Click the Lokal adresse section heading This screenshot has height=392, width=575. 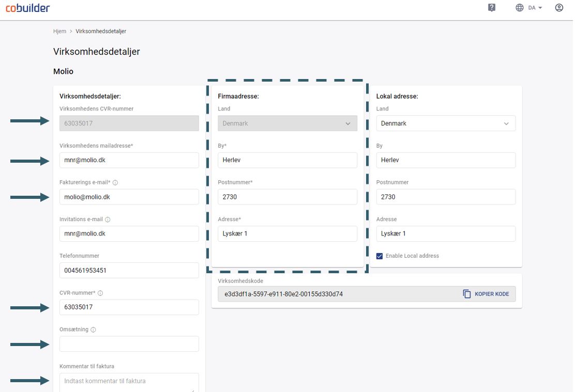point(397,97)
